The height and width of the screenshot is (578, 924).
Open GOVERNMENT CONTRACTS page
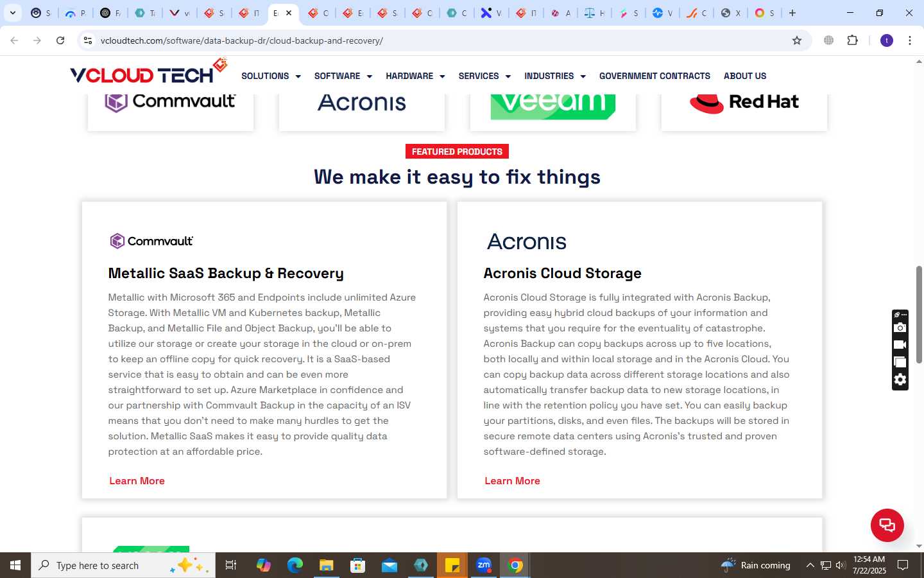[x=654, y=76]
